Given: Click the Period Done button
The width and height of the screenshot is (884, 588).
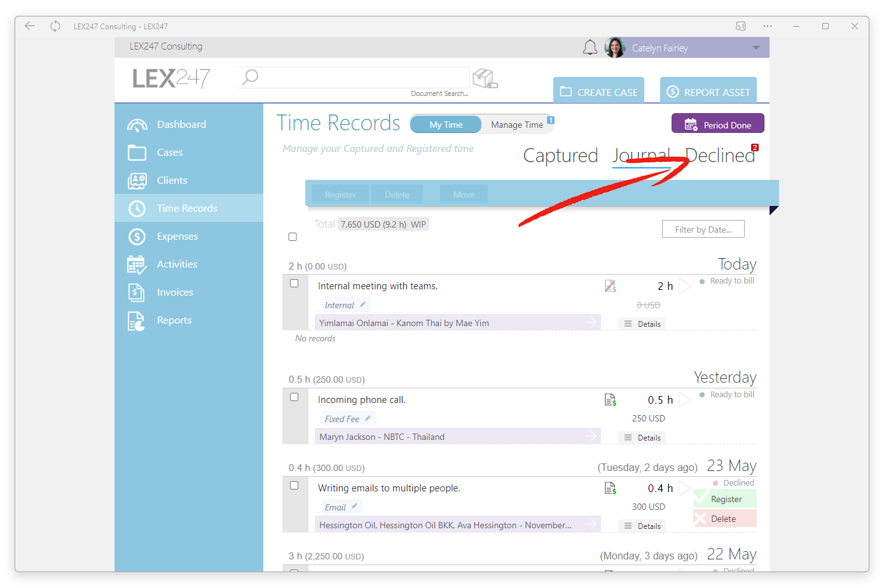Looking at the screenshot, I should pyautogui.click(x=718, y=125).
